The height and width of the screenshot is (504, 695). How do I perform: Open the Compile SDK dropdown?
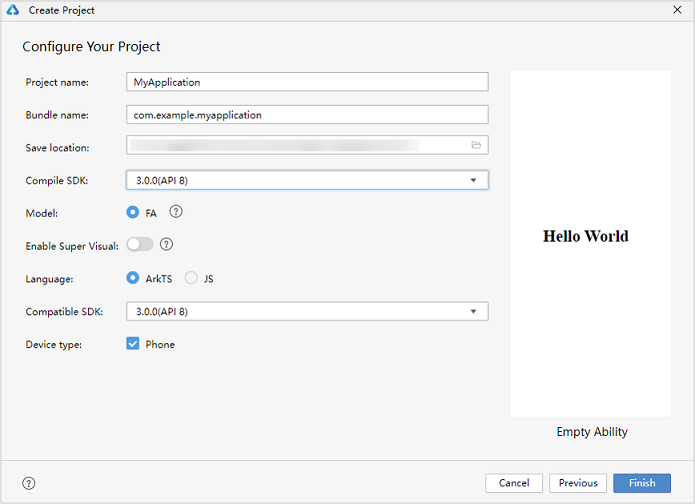pyautogui.click(x=307, y=180)
